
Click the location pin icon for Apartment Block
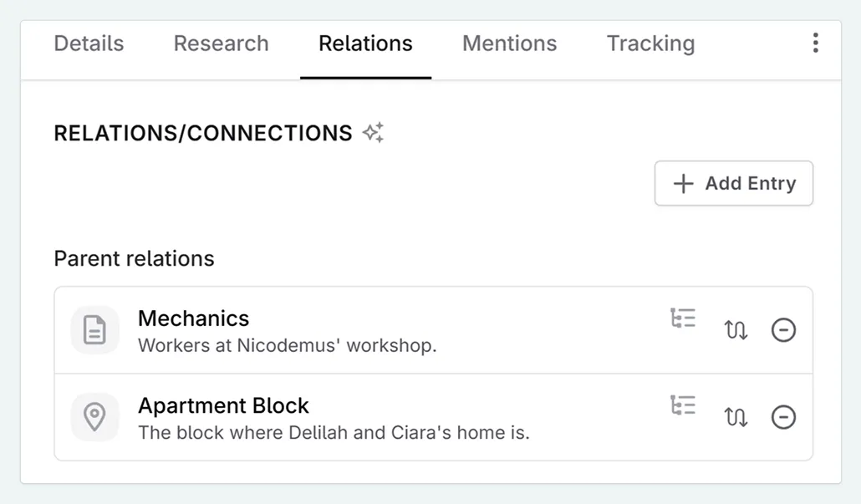click(95, 417)
